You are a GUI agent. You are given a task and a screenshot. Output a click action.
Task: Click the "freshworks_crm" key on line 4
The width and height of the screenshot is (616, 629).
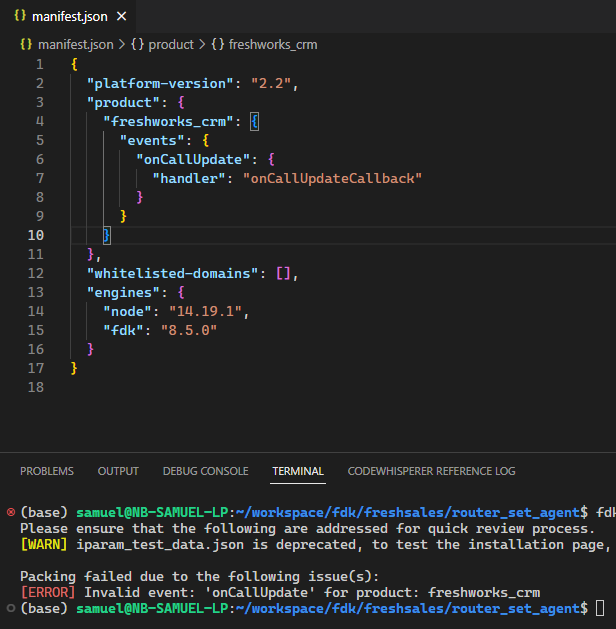tap(168, 121)
